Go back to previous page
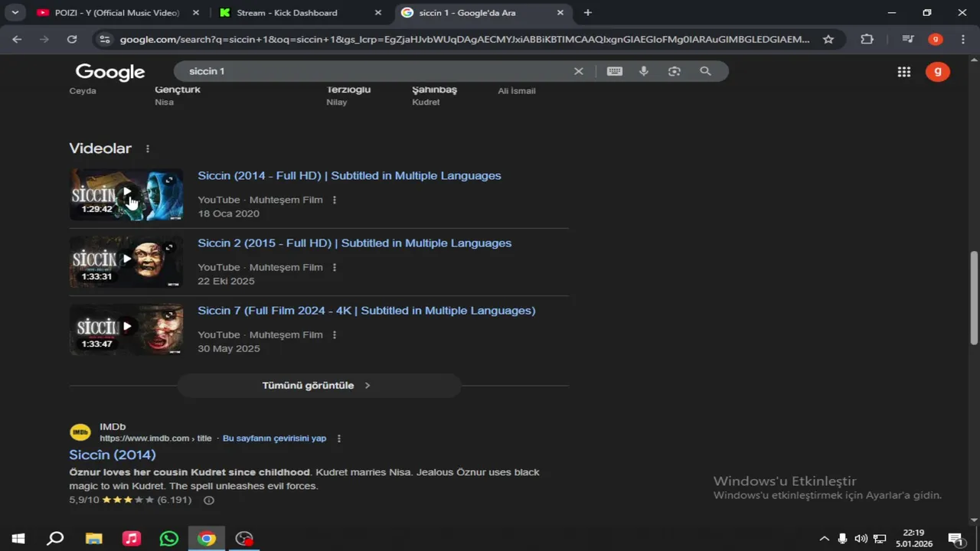Viewport: 980px width, 551px height. coord(17,39)
